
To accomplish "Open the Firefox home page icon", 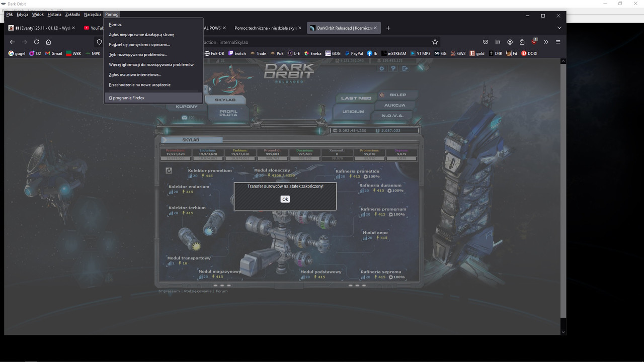I will pyautogui.click(x=48, y=42).
